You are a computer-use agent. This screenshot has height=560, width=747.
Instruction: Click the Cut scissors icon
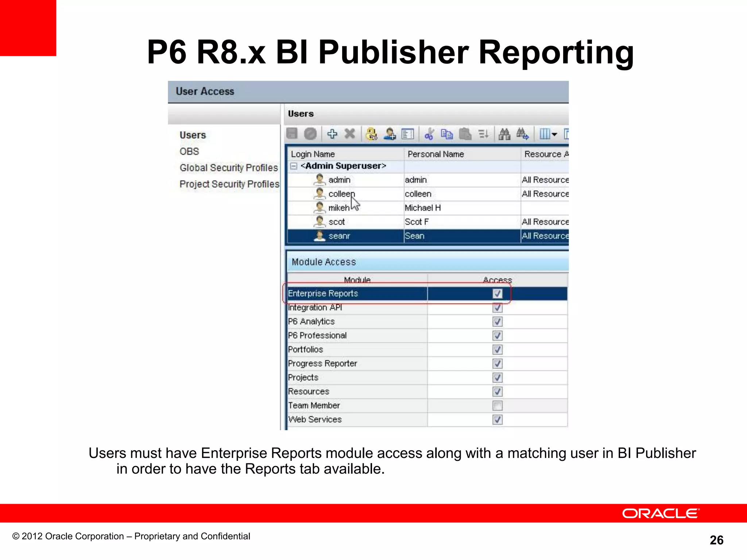pyautogui.click(x=429, y=134)
